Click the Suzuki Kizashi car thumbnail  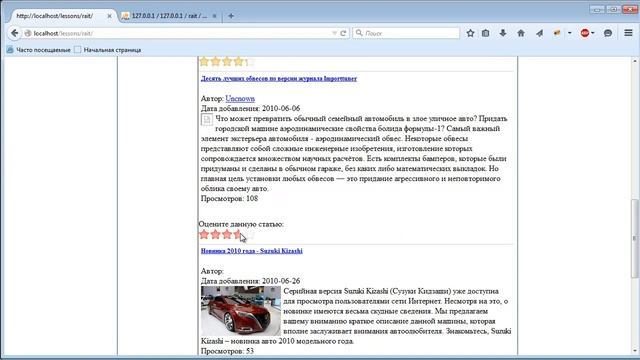241,311
